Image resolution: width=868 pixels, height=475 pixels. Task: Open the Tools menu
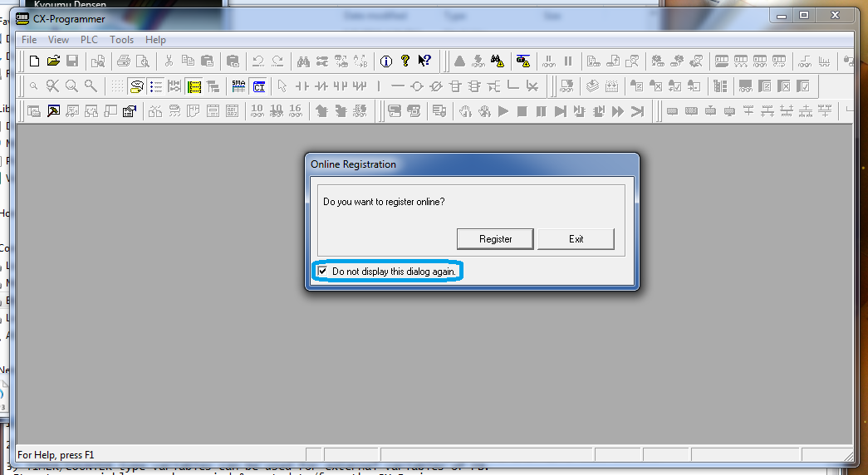[x=121, y=40]
